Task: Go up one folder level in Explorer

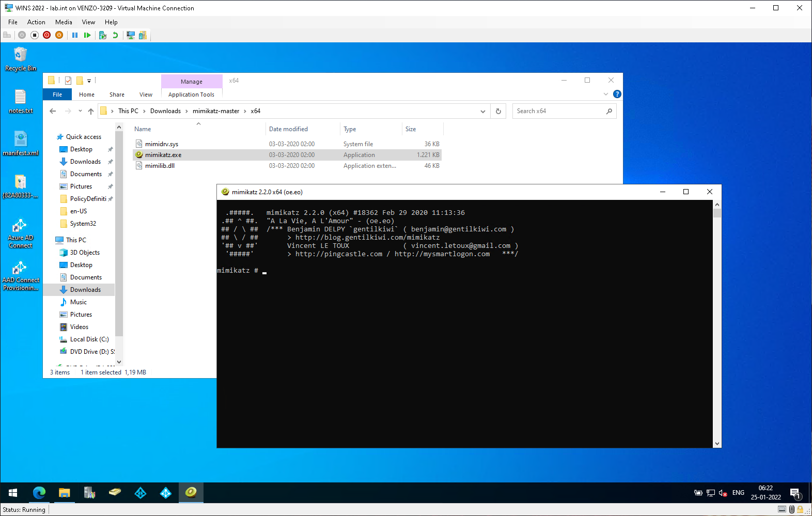Action: [x=91, y=111]
